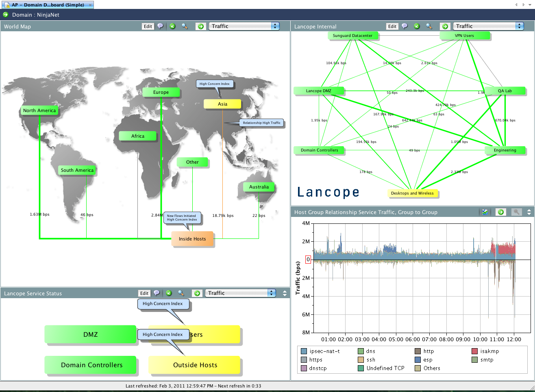Toggle the Undefined TCP legend entry
The width and height of the screenshot is (535, 392).
click(382, 368)
